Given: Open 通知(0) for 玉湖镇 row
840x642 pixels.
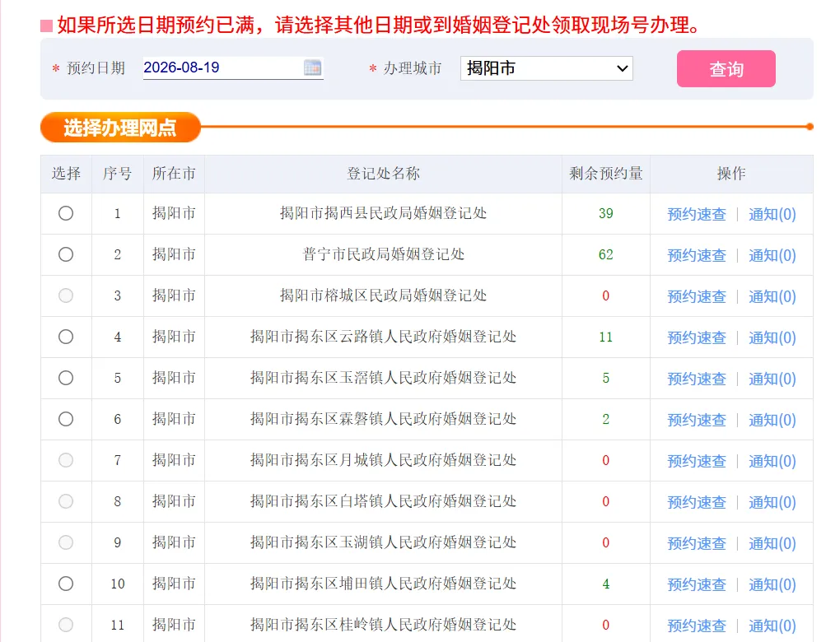Looking at the screenshot, I should (x=772, y=544).
